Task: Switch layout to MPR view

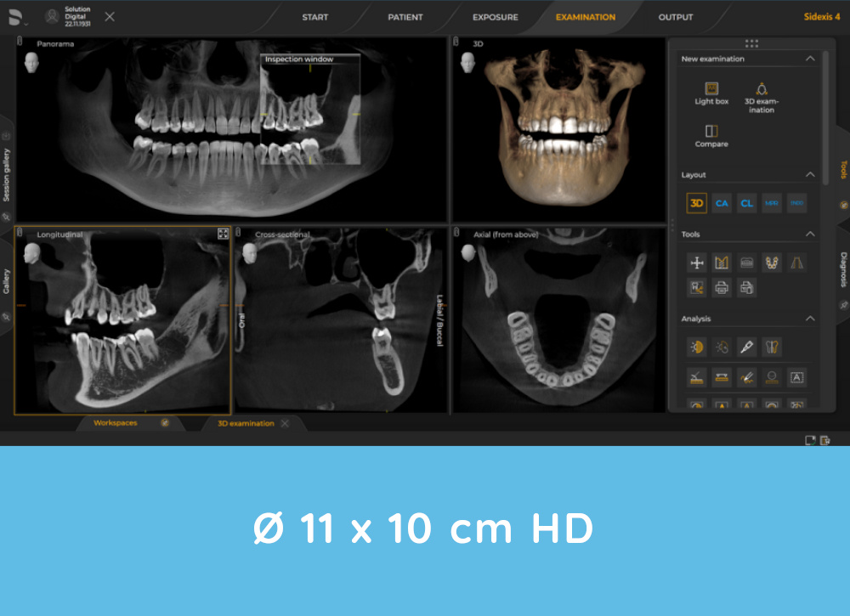Action: (x=772, y=202)
